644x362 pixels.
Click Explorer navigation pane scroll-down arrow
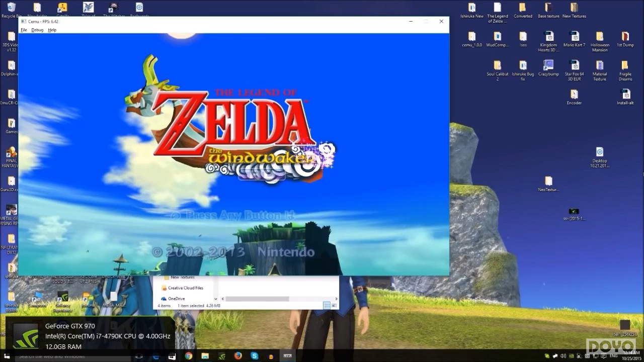[216, 299]
